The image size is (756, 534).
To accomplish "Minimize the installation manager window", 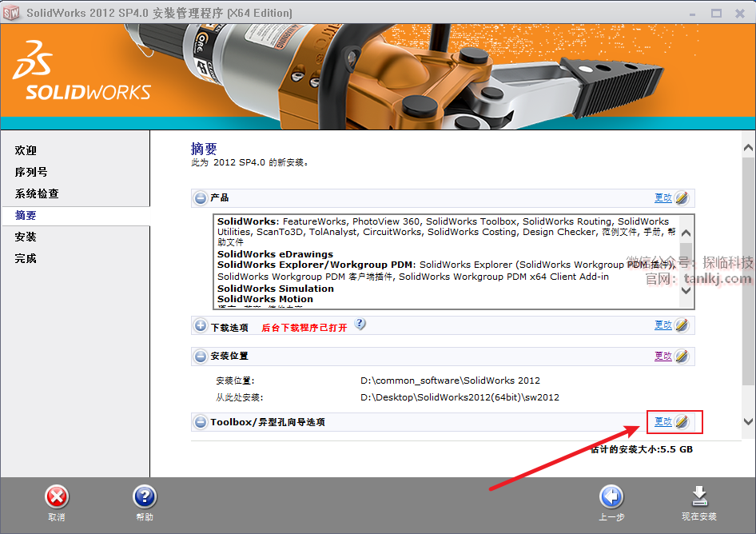I will 692,14.
